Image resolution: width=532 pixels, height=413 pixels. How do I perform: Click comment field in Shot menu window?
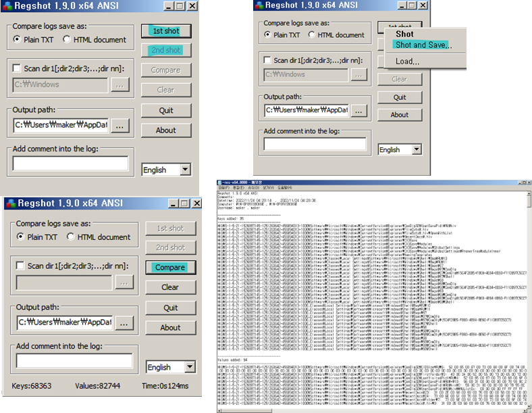(x=315, y=144)
